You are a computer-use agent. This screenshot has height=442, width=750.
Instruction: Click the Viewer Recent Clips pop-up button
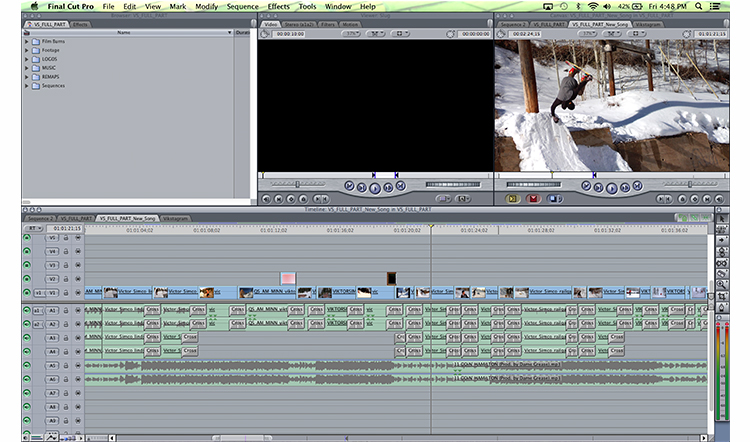click(443, 199)
